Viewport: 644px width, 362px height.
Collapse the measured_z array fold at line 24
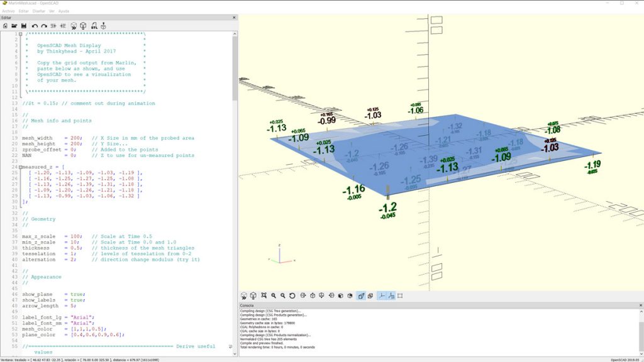tap(20, 167)
